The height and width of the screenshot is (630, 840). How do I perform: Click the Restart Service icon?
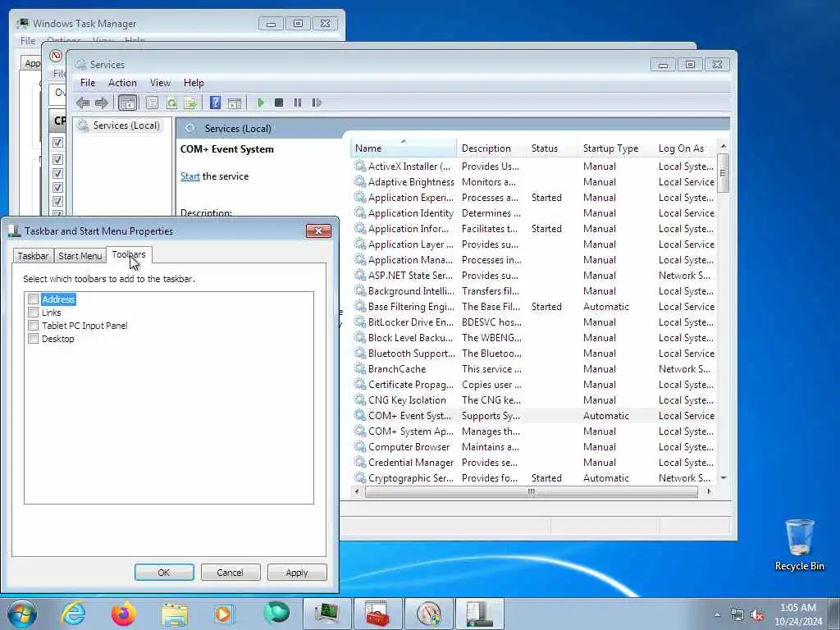[317, 103]
